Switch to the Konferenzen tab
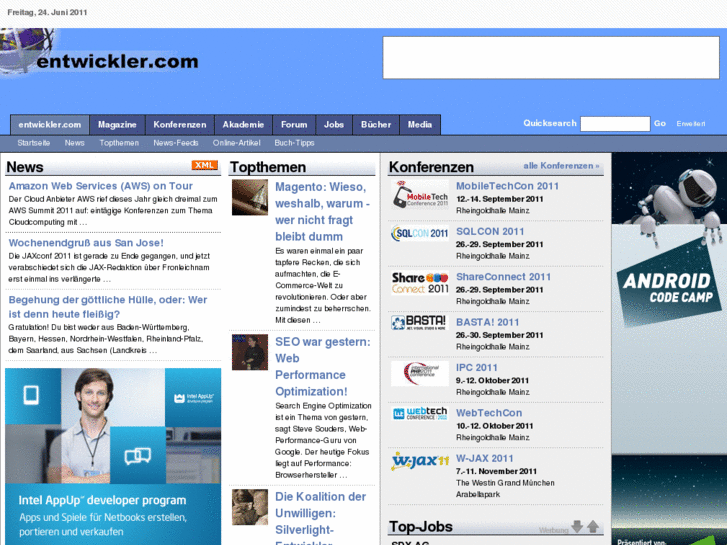 180,125
